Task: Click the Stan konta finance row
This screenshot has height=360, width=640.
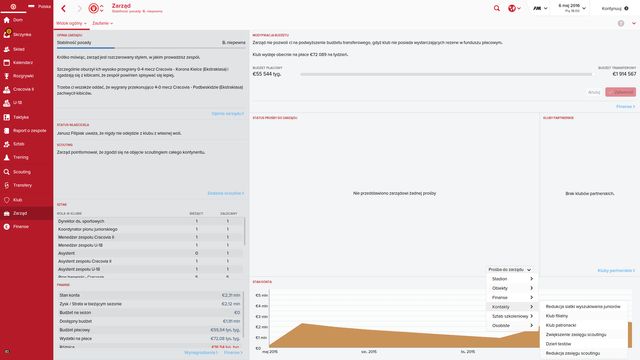Action: coord(149,295)
